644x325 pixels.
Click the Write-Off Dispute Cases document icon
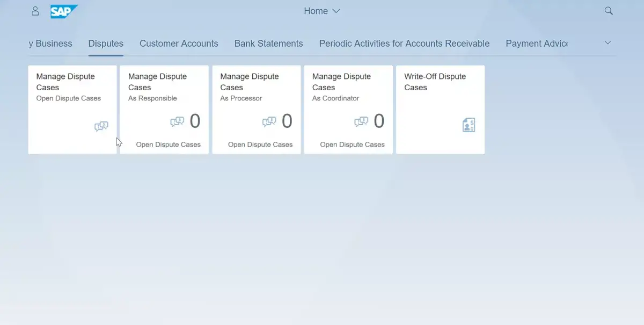click(469, 126)
